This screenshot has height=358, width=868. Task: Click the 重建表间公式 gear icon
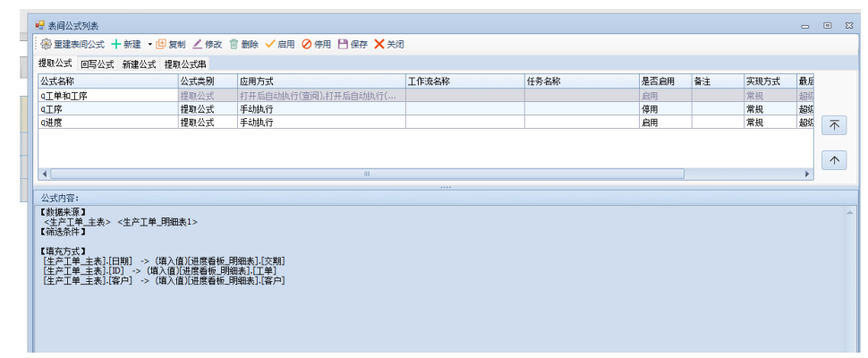click(47, 44)
